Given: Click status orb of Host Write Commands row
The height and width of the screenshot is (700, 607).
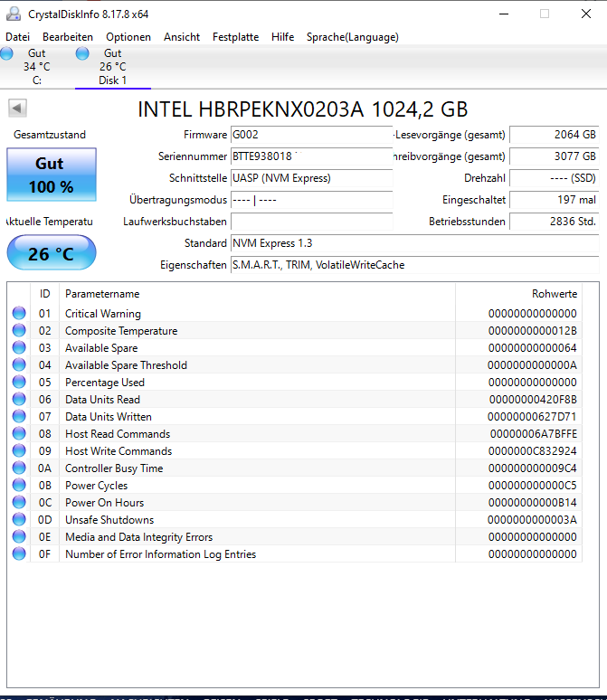Looking at the screenshot, I should coord(19,450).
